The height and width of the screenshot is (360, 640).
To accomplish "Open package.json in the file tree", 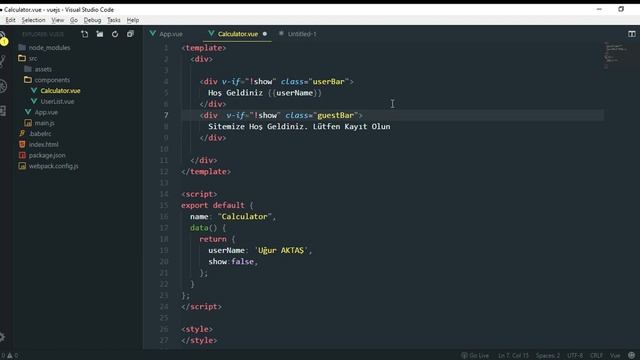I will click(x=47, y=156).
